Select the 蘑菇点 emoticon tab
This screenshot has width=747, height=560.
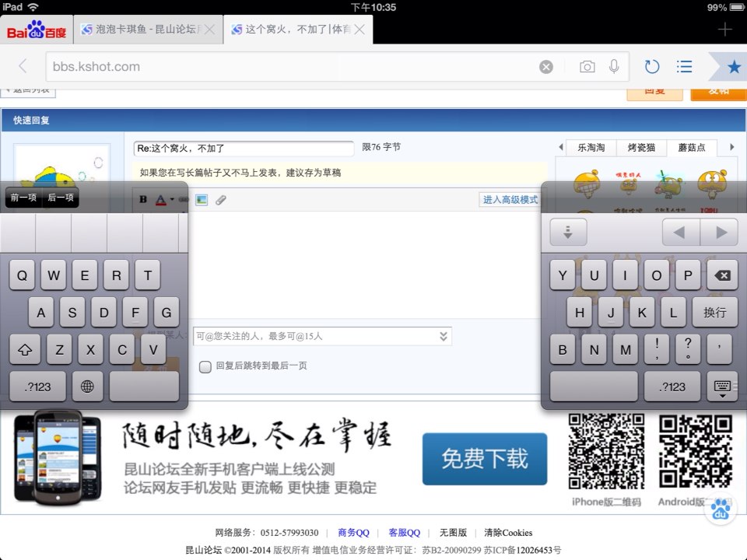click(x=691, y=148)
